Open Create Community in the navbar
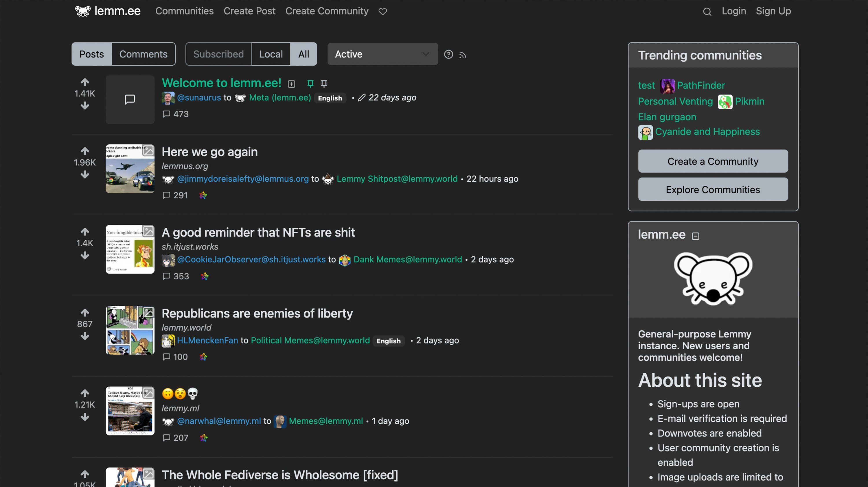 click(x=327, y=11)
